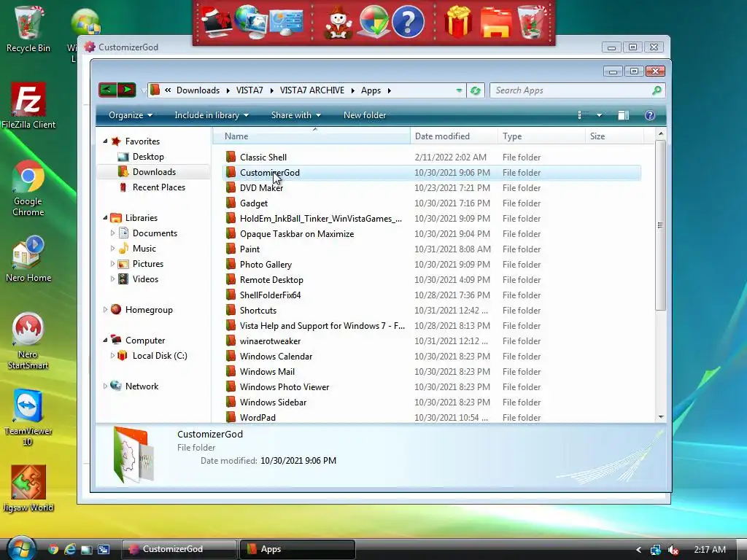
Task: Sort by the Type column header
Action: (541, 136)
